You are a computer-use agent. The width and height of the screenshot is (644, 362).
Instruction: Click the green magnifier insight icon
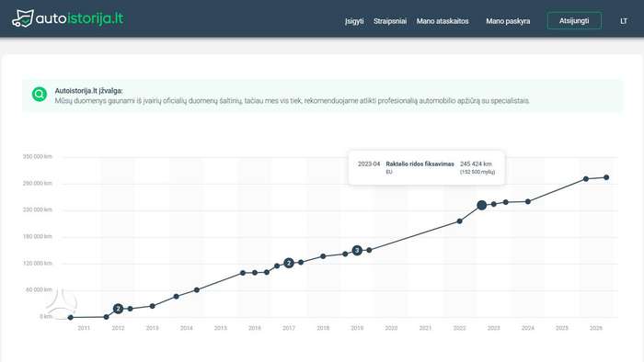point(40,95)
